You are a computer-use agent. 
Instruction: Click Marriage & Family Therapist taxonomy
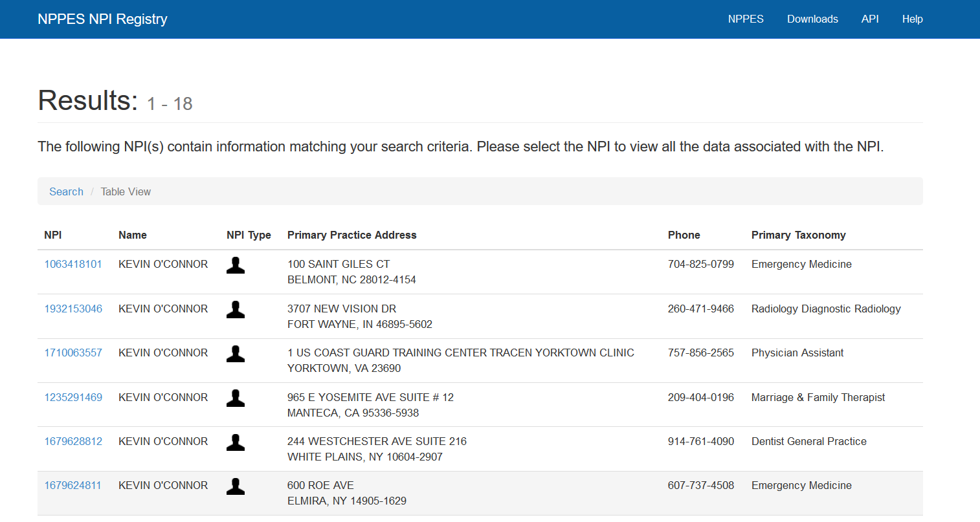818,397
